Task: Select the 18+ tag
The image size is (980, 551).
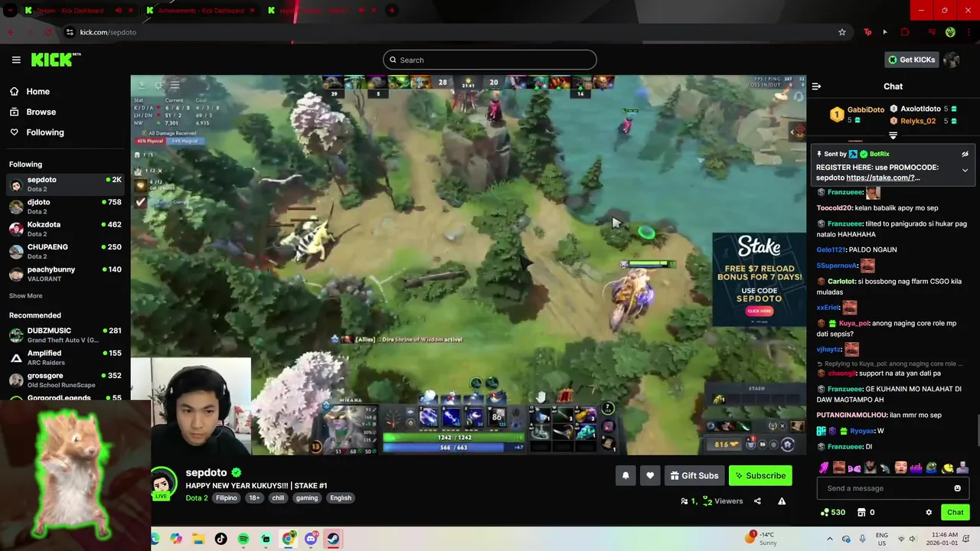Action: pyautogui.click(x=254, y=497)
